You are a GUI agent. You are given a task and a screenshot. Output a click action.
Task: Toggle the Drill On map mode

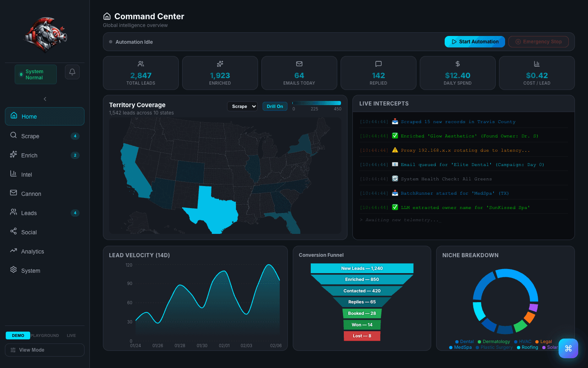point(275,106)
